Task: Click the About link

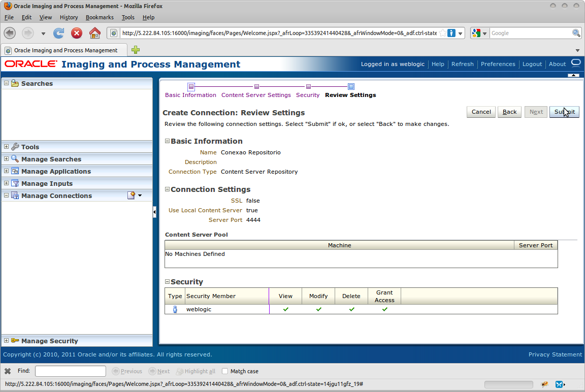Action: pyautogui.click(x=557, y=64)
